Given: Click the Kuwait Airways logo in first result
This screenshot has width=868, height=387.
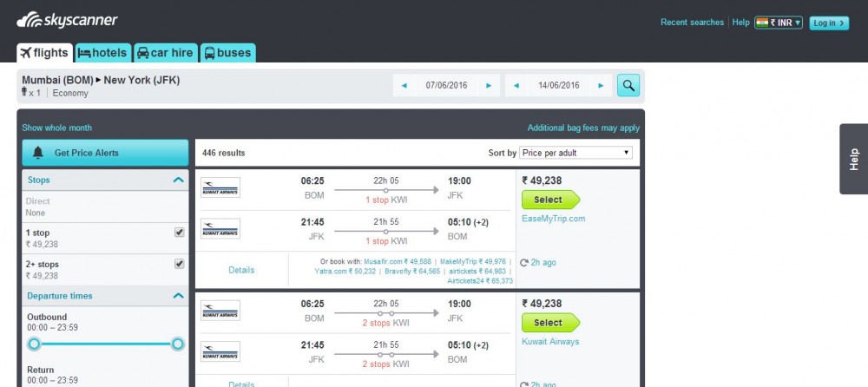Looking at the screenshot, I should pos(220,187).
